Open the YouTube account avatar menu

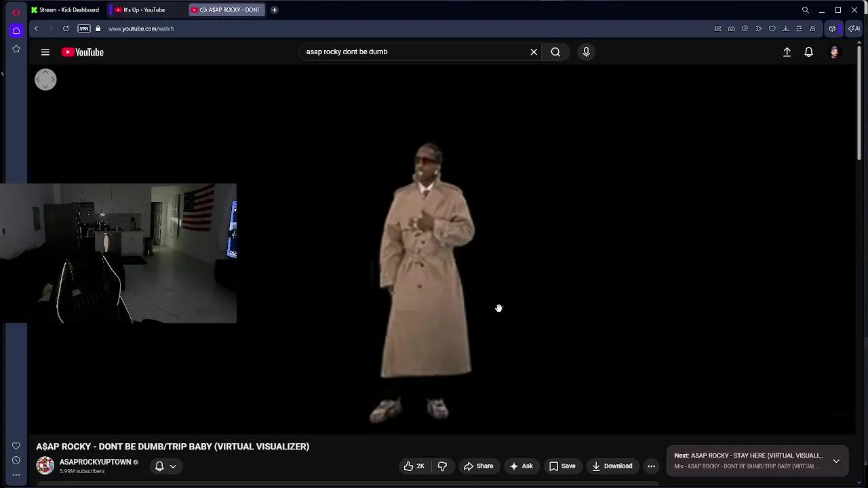[834, 52]
